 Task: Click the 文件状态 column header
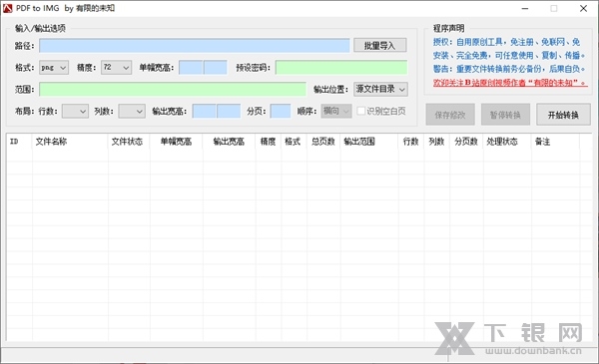[x=129, y=142]
